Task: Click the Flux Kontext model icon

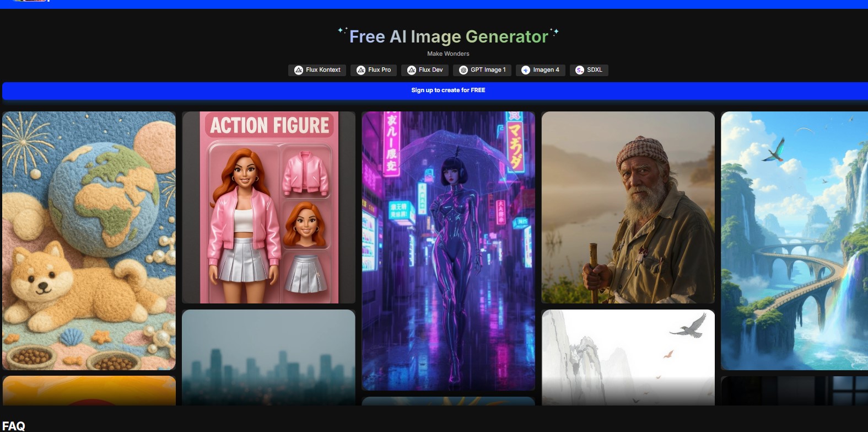Action: [x=299, y=70]
